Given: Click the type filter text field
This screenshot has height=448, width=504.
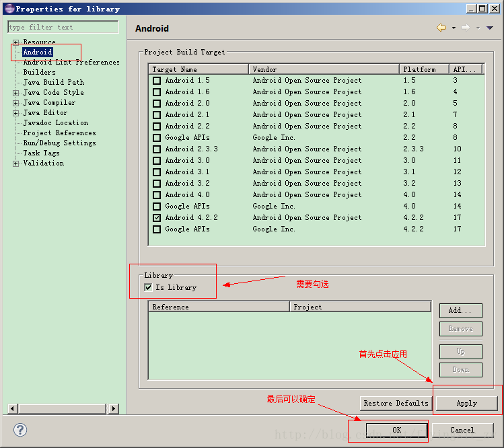Looking at the screenshot, I should tap(63, 27).
